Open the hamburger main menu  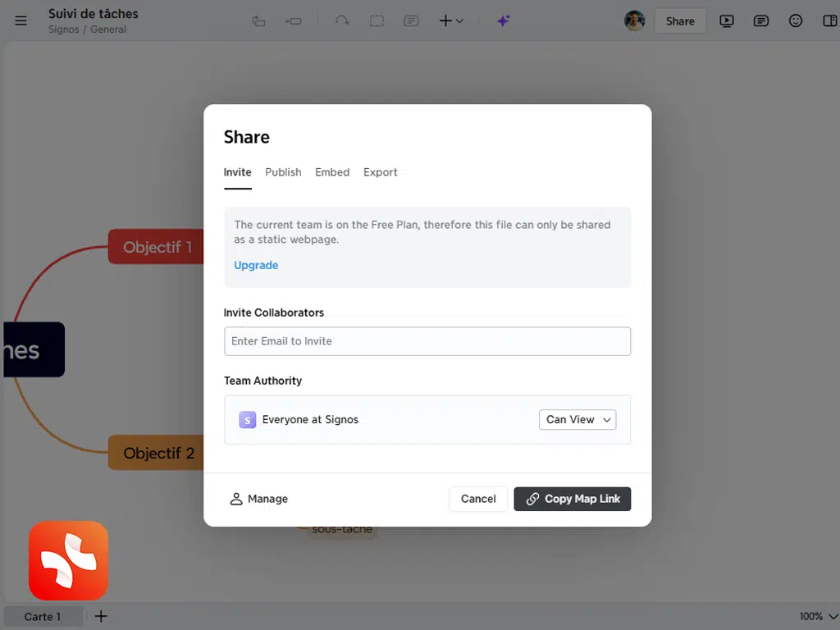click(x=21, y=21)
